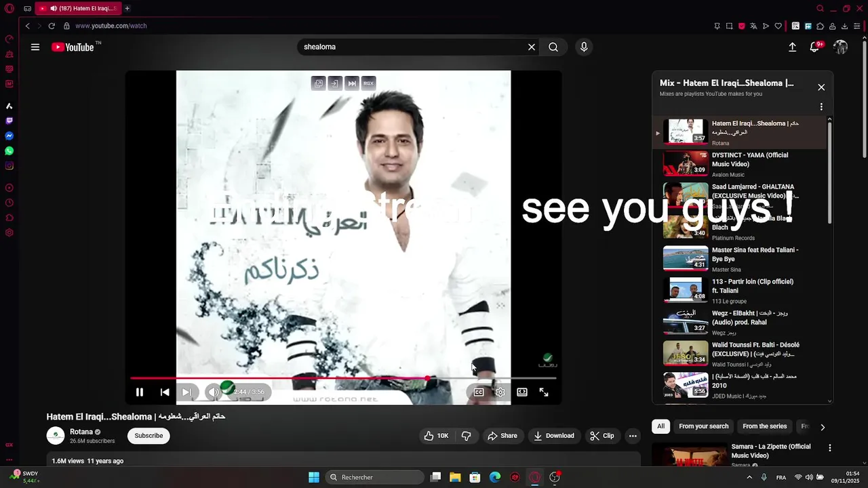Share the video
The image size is (868, 488).
[x=502, y=436]
